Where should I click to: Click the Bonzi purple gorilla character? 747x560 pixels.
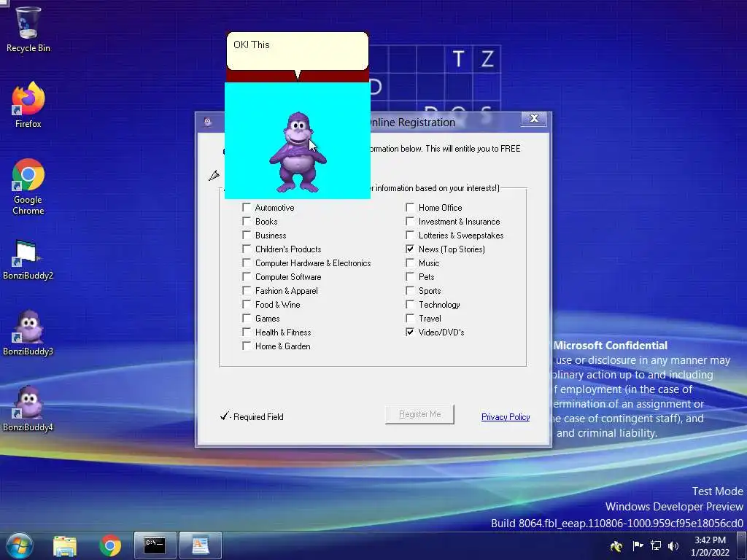[x=298, y=152]
